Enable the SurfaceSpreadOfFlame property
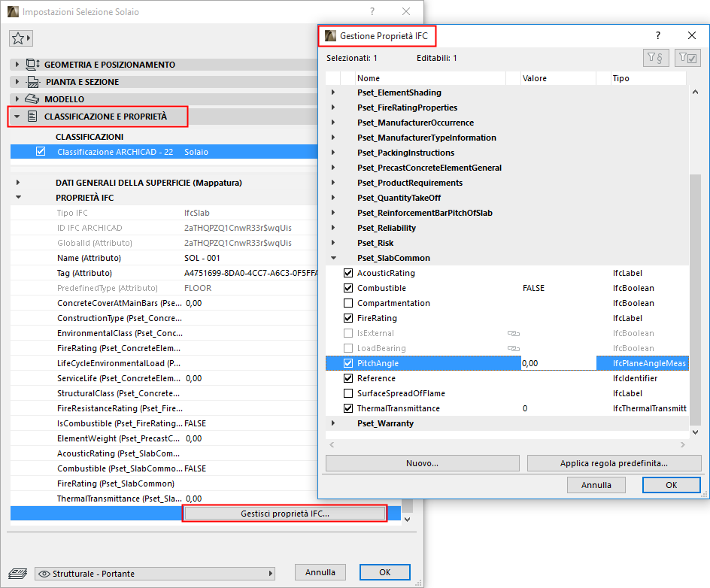 point(348,393)
